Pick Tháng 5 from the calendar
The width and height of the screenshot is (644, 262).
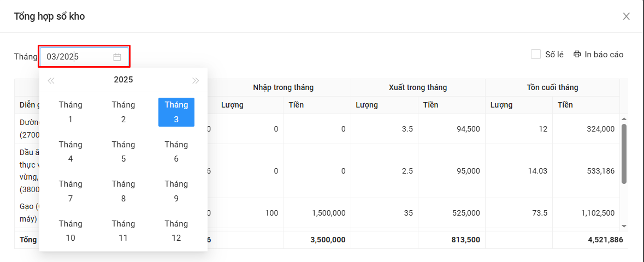click(x=123, y=152)
